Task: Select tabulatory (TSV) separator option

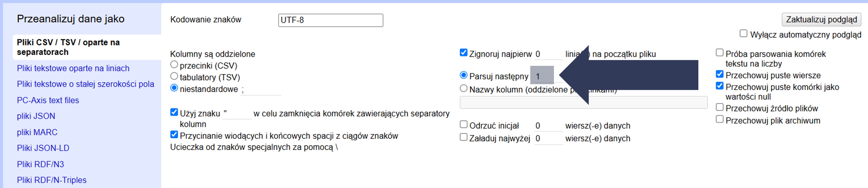Action: tap(174, 76)
